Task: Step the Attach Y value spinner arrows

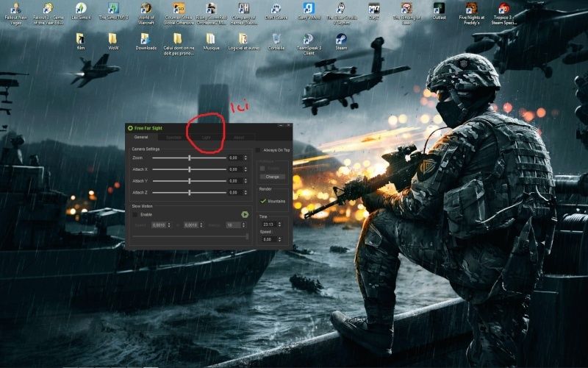Action: [x=245, y=181]
